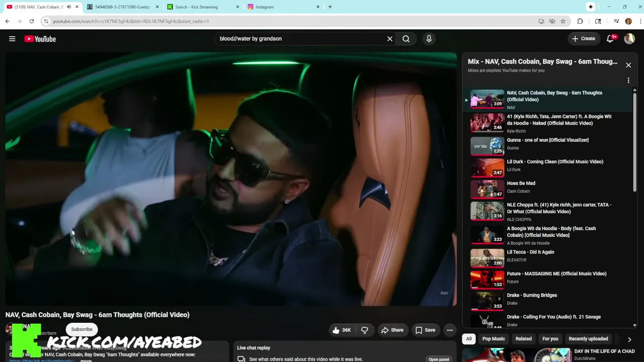Viewport: 644px width, 362px height.
Task: Play Gunna - one of wun visualizer
Action: tap(547, 145)
